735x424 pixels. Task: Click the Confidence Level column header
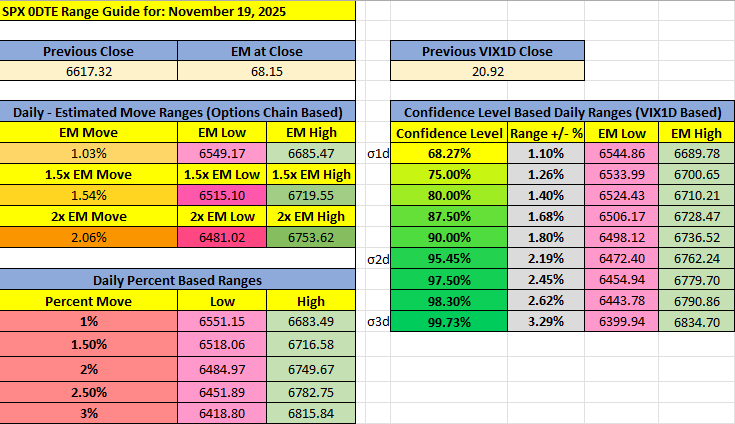[449, 133]
